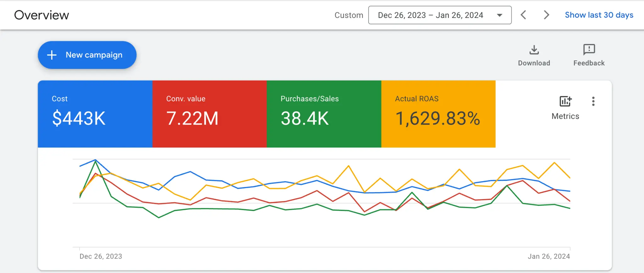Screen dimensions: 644x273
Task: Click the 38.4K purchases value
Action: coord(305,119)
